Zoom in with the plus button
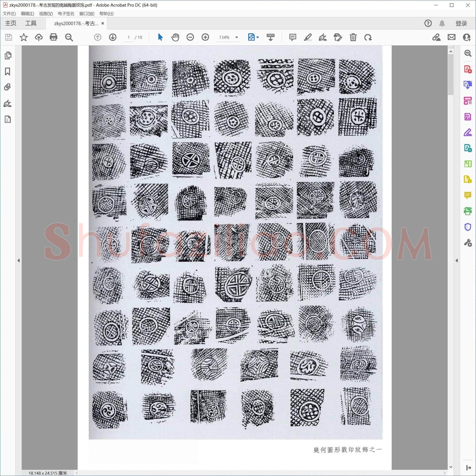This screenshot has width=476, height=476. (x=205, y=37)
